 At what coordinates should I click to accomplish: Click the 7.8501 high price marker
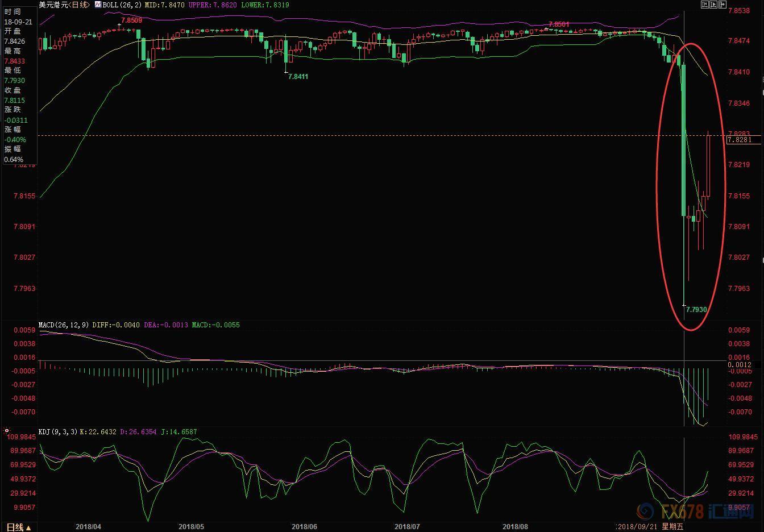point(558,24)
